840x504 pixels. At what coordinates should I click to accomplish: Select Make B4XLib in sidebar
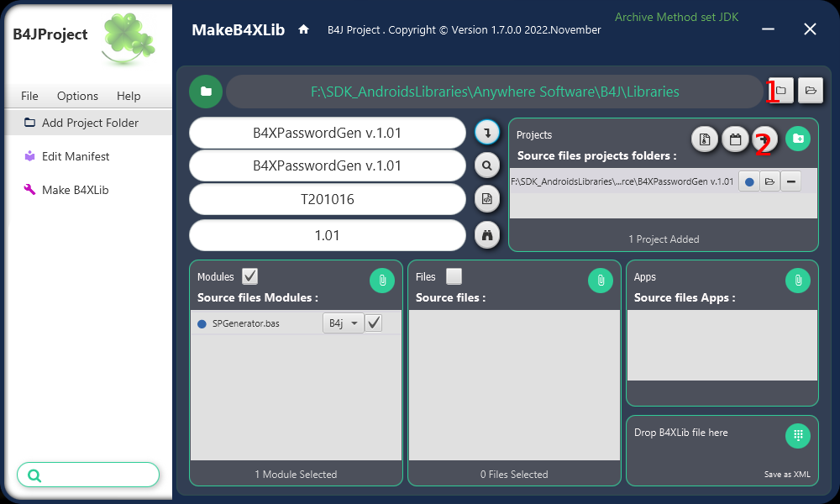click(x=88, y=190)
